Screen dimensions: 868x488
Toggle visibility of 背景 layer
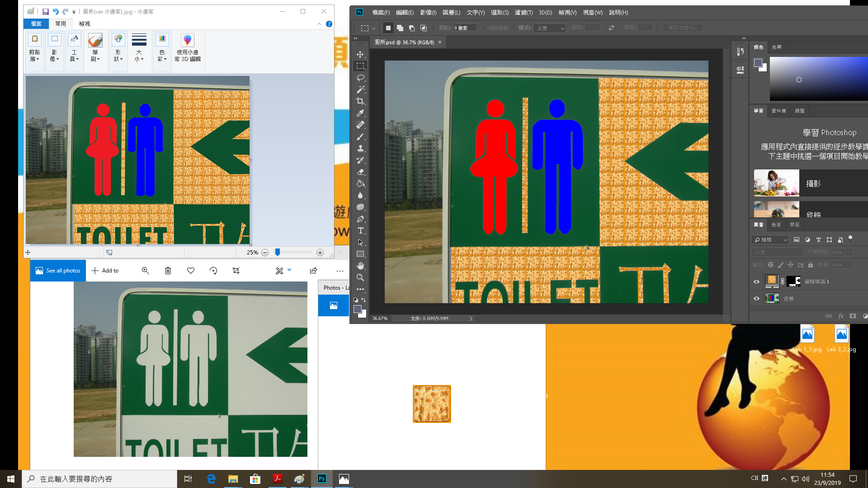(756, 298)
